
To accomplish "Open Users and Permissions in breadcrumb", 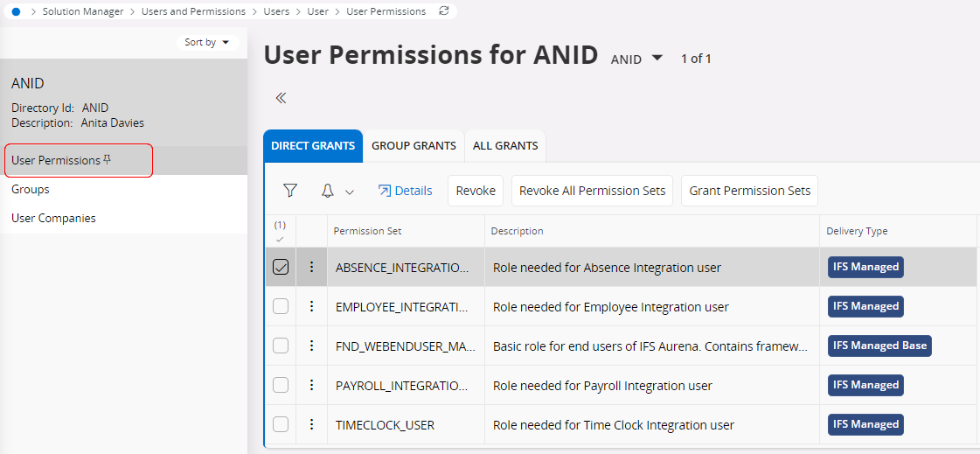I will [x=193, y=11].
